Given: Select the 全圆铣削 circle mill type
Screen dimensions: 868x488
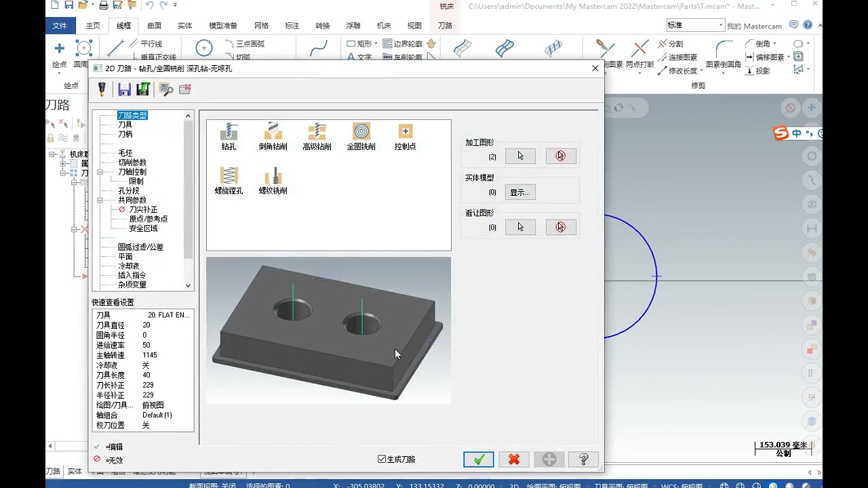Looking at the screenshot, I should [x=361, y=136].
